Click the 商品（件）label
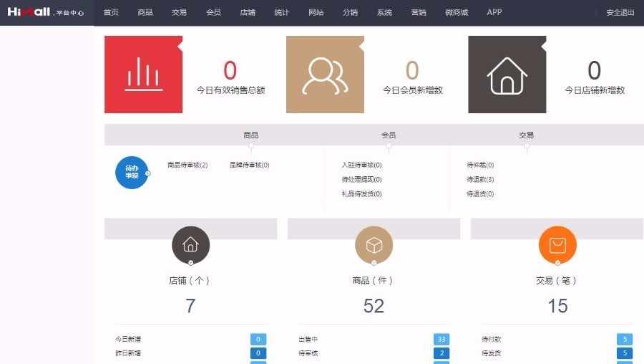 coord(373,280)
